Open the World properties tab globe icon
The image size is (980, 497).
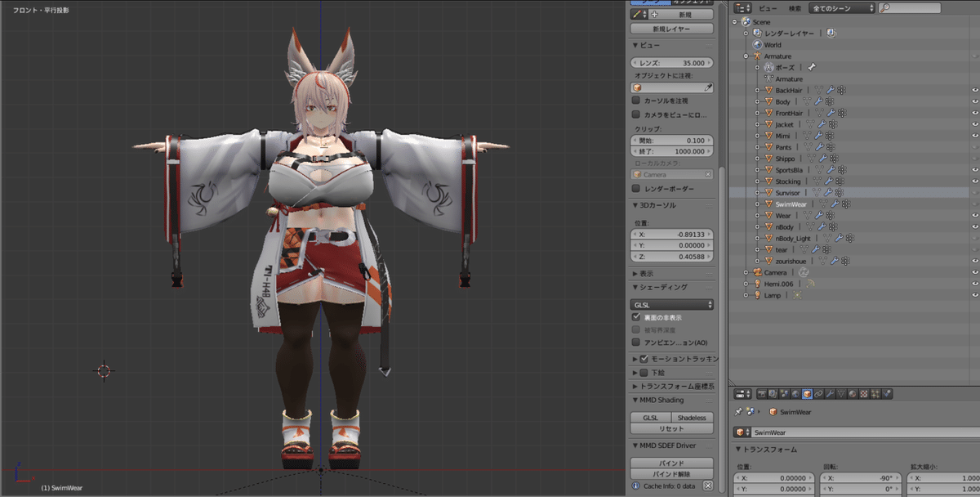tap(795, 394)
